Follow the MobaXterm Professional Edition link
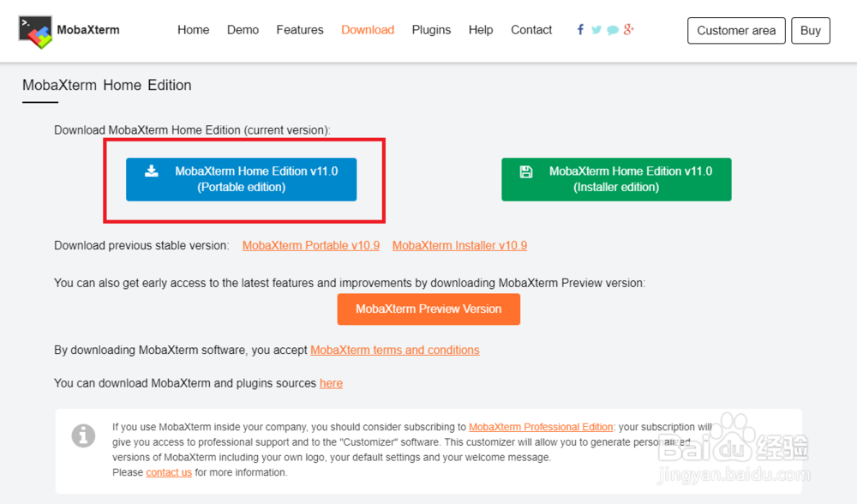This screenshot has width=857, height=504. click(x=542, y=427)
